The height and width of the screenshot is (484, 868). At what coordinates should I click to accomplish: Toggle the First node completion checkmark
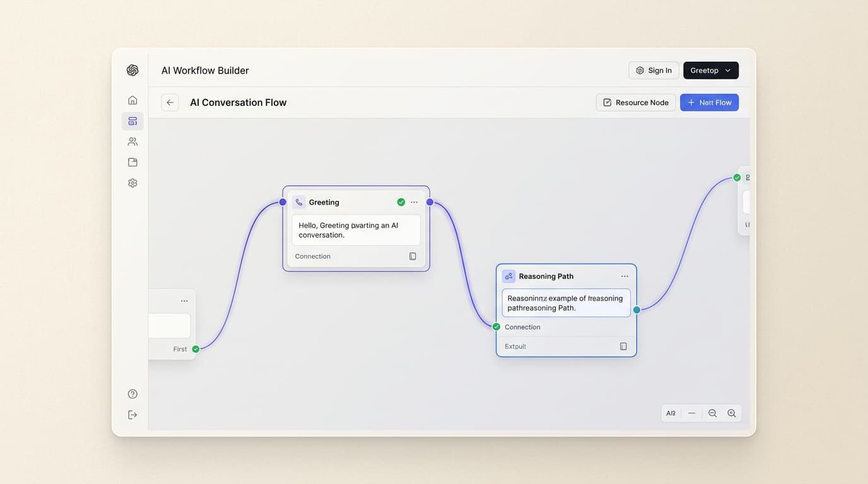pos(195,349)
